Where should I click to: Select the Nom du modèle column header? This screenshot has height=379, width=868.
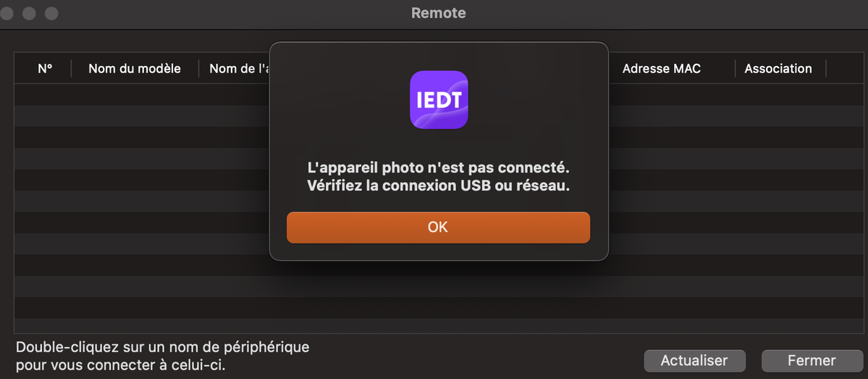pos(134,69)
